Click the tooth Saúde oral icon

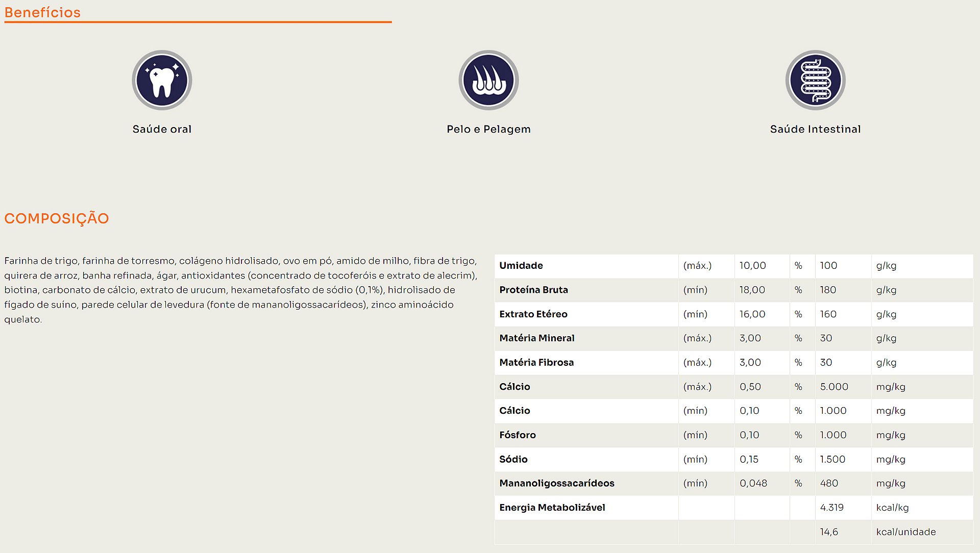pos(162,80)
